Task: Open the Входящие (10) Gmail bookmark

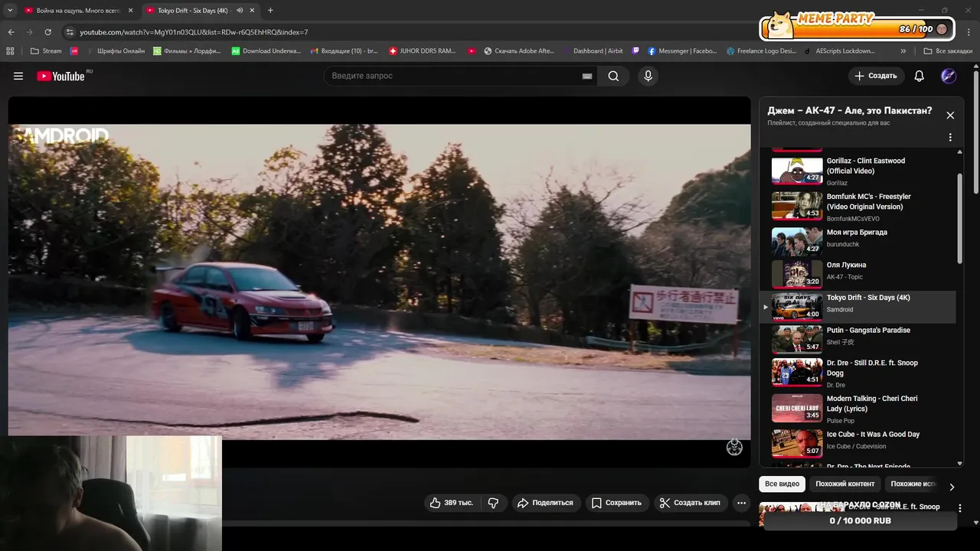Action: tap(345, 51)
